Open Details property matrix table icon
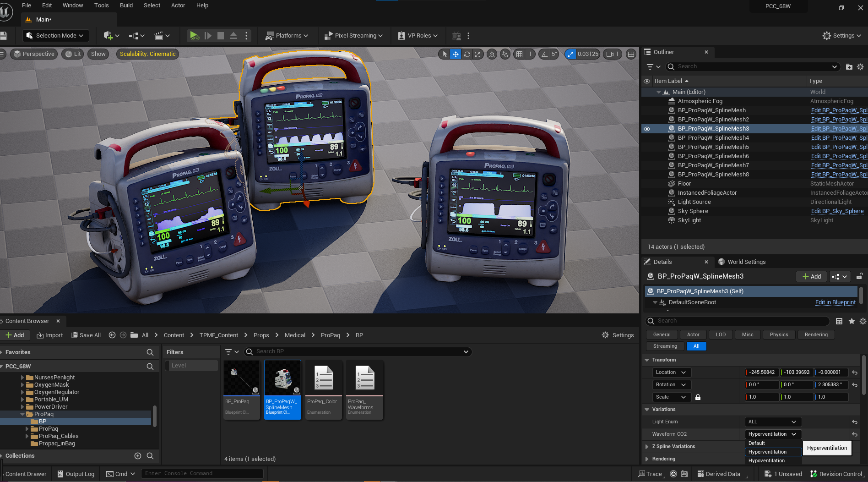 839,321
